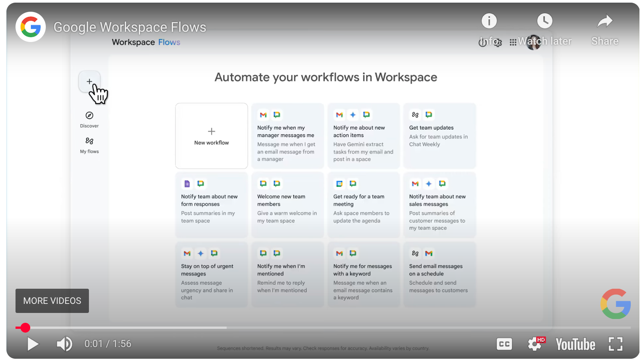The image size is (644, 361).
Task: Open My flows in the sidebar
Action: coord(89,145)
